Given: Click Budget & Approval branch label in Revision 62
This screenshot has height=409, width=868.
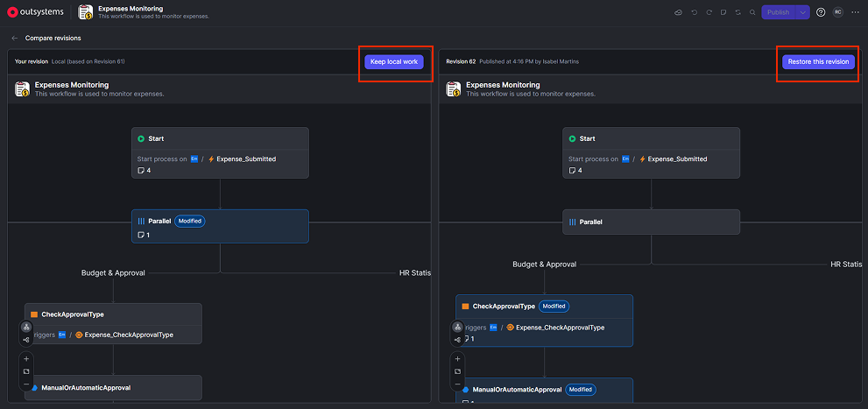Looking at the screenshot, I should 544,264.
